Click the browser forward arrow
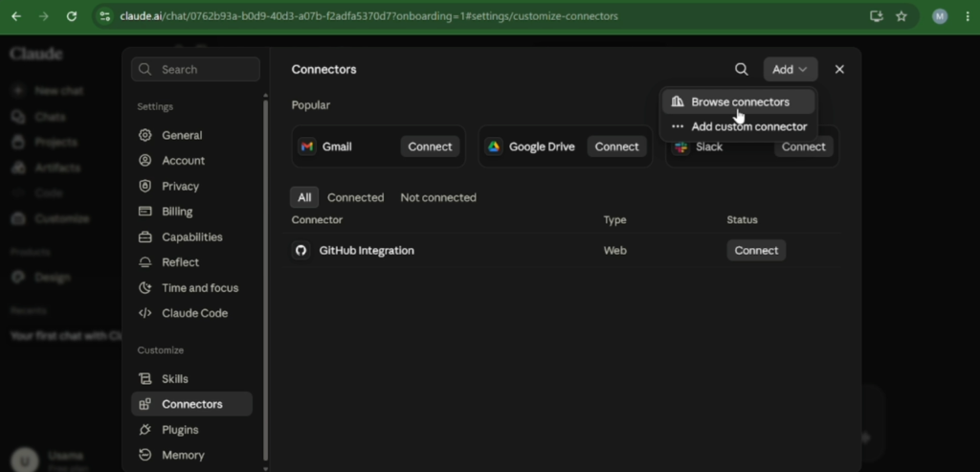980x472 pixels. point(44,16)
